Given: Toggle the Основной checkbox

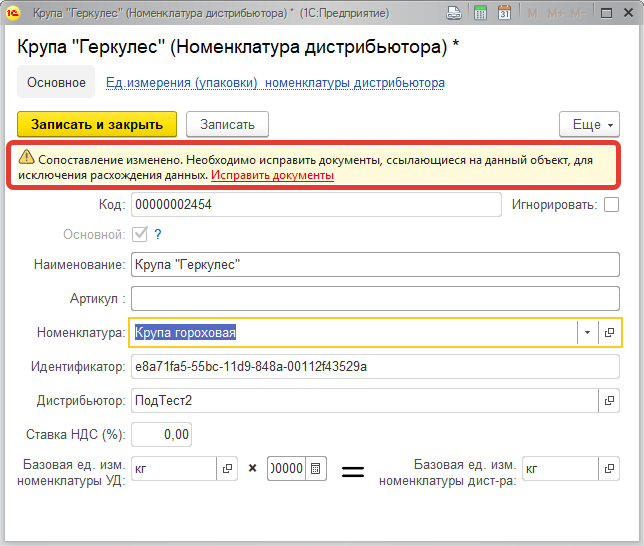Looking at the screenshot, I should pos(140,234).
